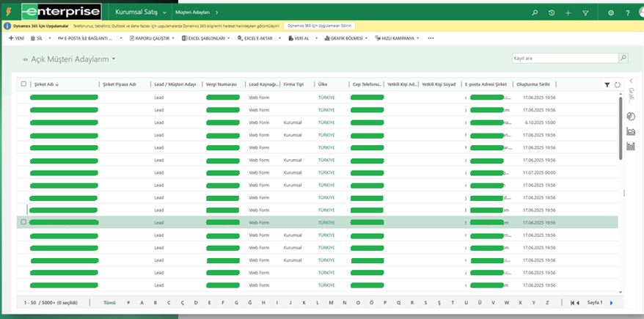Image resolution: width=644 pixels, height=319 pixels.
Task: Open dropdown arrow next to E-POSTA İLE BAĞLANTI
Action: 121,38
